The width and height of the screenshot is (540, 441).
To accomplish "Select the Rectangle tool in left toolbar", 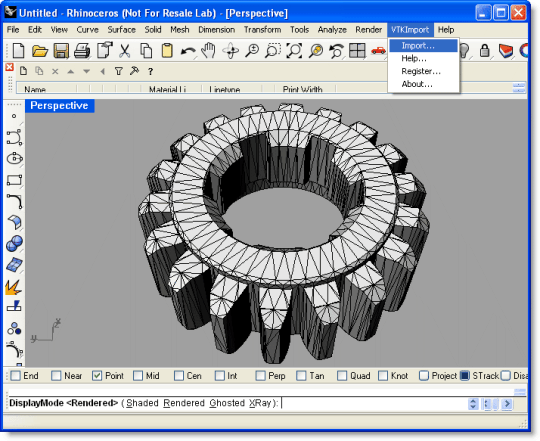I will (x=14, y=180).
